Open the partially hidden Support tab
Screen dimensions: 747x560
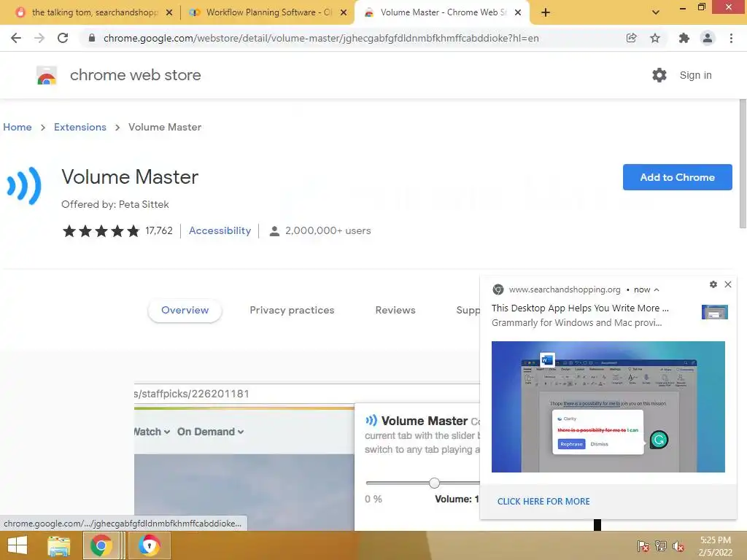[468, 311]
